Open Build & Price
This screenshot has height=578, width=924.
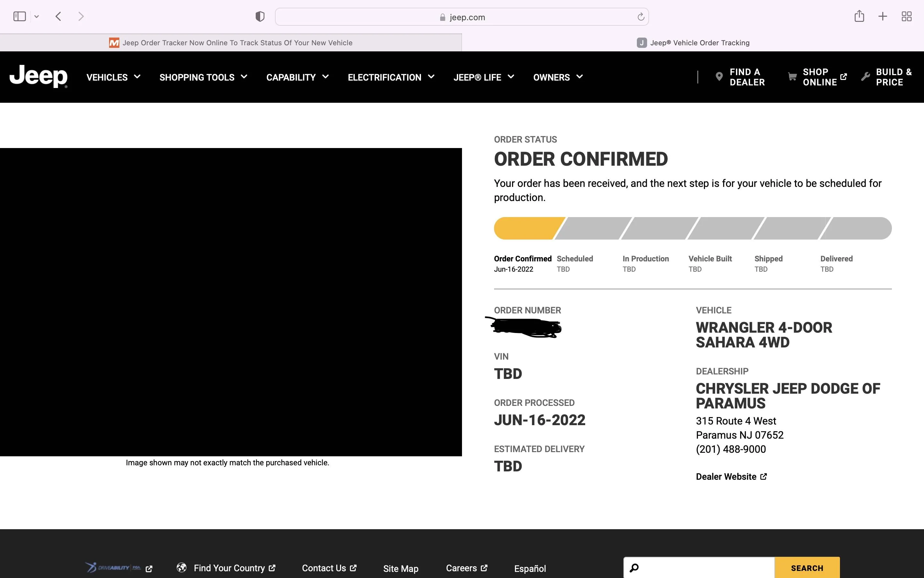tap(894, 77)
